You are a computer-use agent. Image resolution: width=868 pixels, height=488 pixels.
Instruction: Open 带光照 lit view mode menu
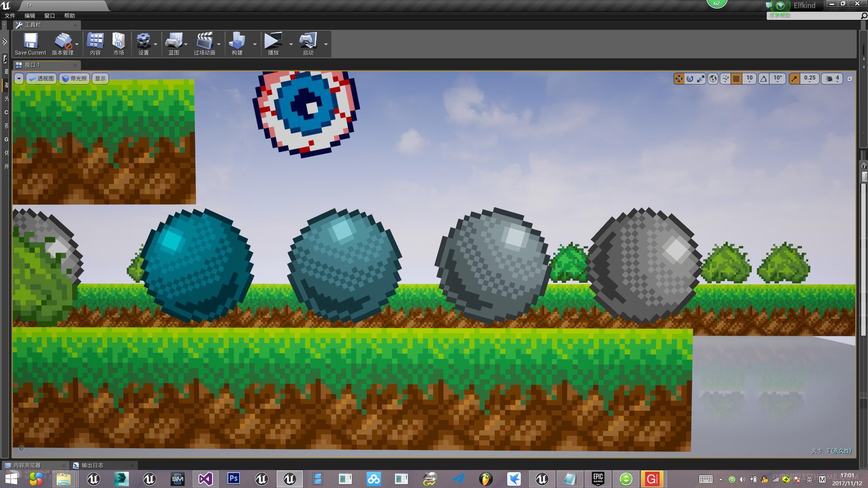(x=75, y=79)
